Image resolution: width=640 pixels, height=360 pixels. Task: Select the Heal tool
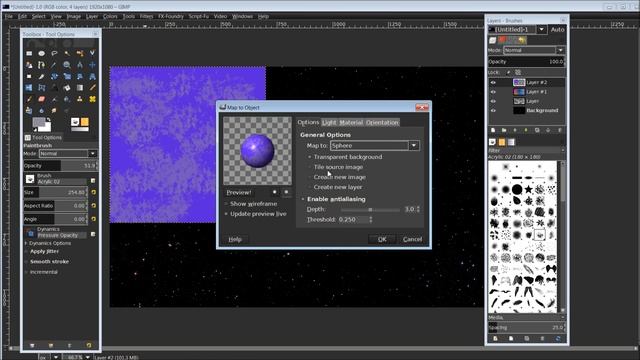tap(92, 99)
